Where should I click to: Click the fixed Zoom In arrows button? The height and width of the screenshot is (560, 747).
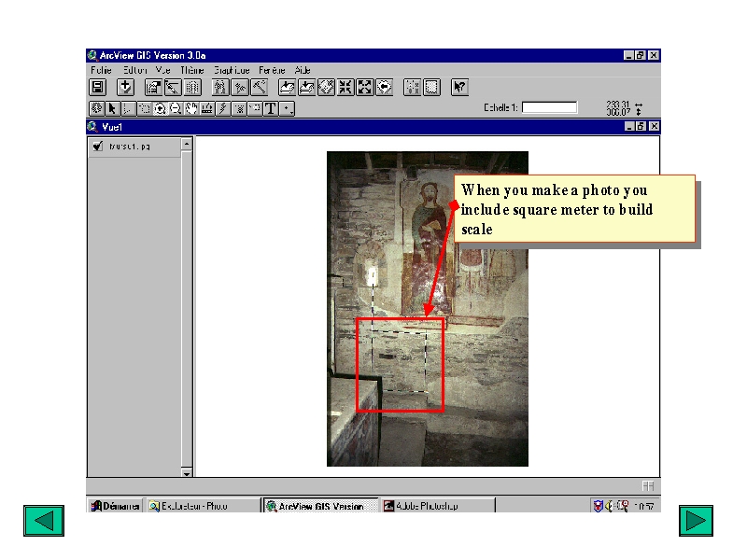[x=345, y=87]
